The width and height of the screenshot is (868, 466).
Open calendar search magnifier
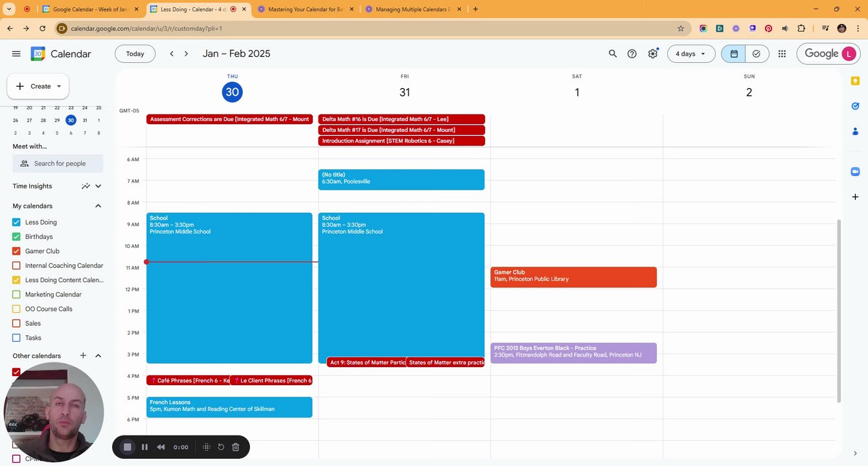(613, 54)
